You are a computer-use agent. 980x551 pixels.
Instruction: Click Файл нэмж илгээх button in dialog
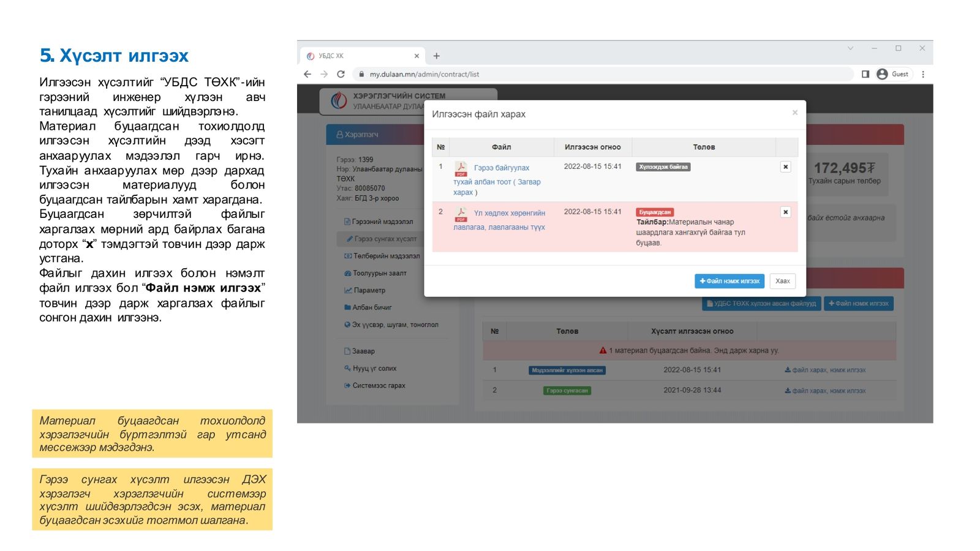(x=729, y=281)
